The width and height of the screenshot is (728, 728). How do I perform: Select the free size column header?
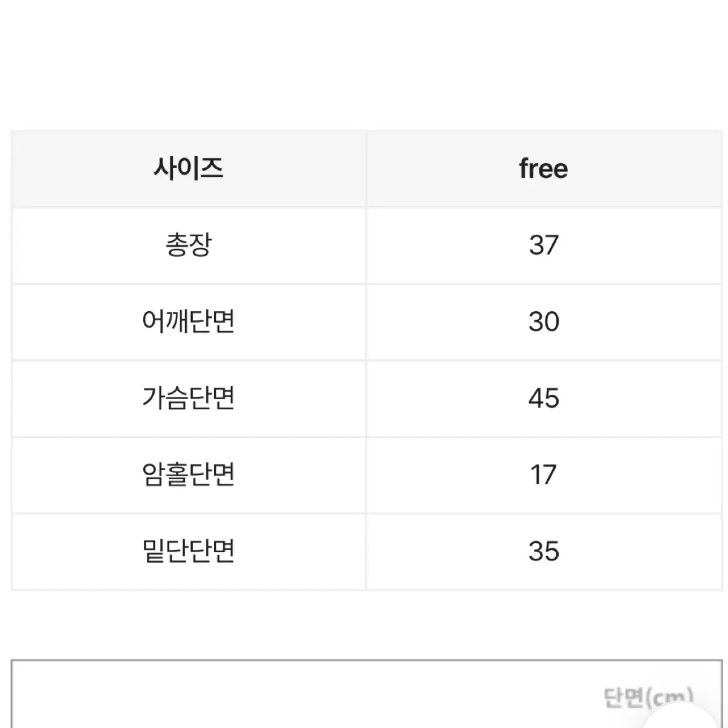(544, 169)
